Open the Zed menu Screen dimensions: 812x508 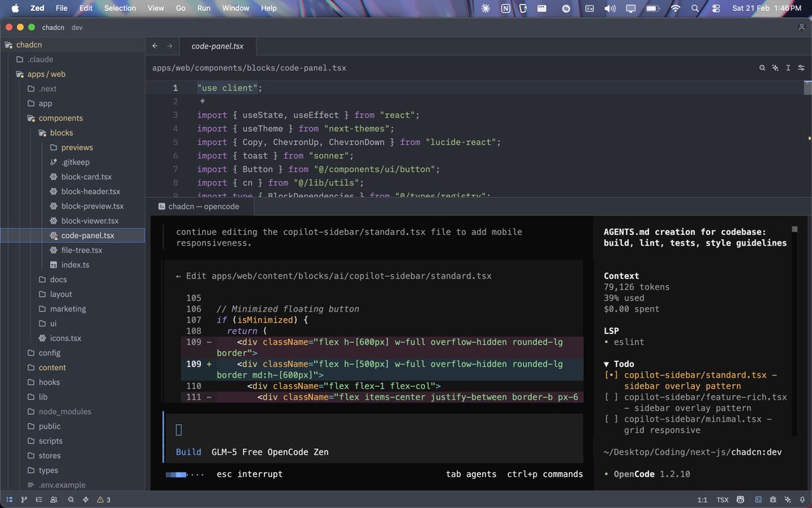37,8
